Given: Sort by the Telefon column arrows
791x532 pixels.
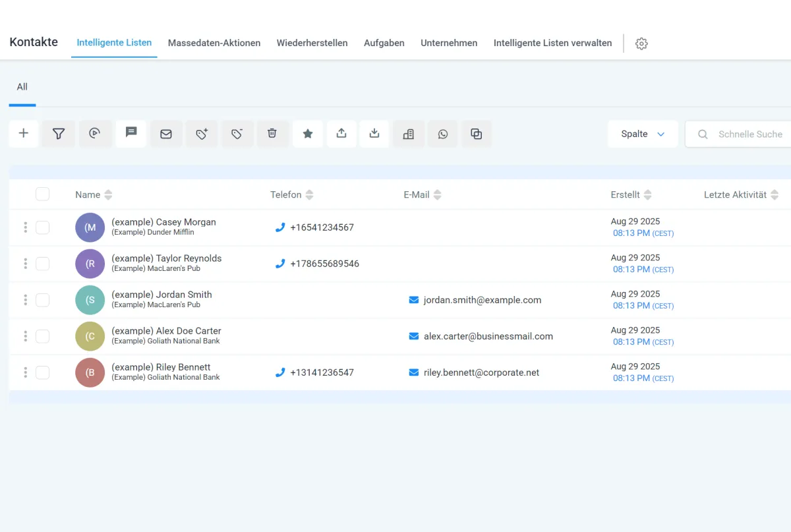Looking at the screenshot, I should pos(309,195).
